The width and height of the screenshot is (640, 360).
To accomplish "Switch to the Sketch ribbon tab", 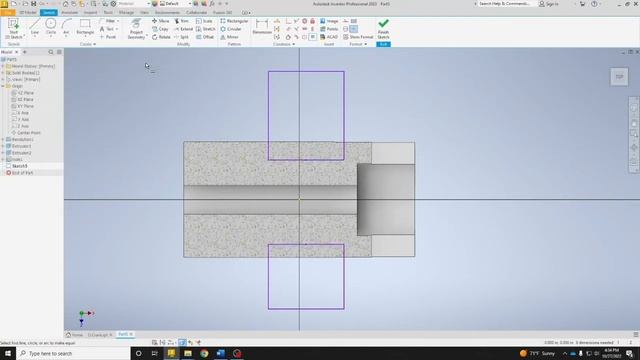I will tap(49, 13).
